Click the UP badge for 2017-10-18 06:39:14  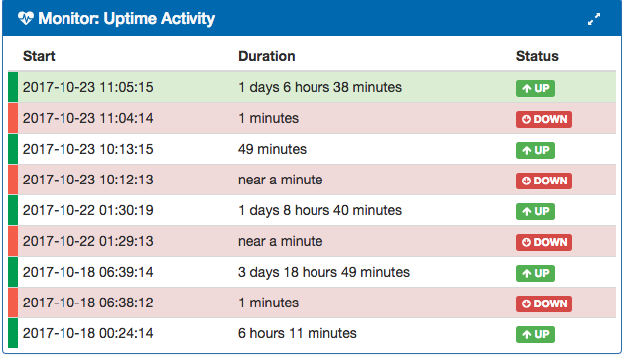click(535, 273)
